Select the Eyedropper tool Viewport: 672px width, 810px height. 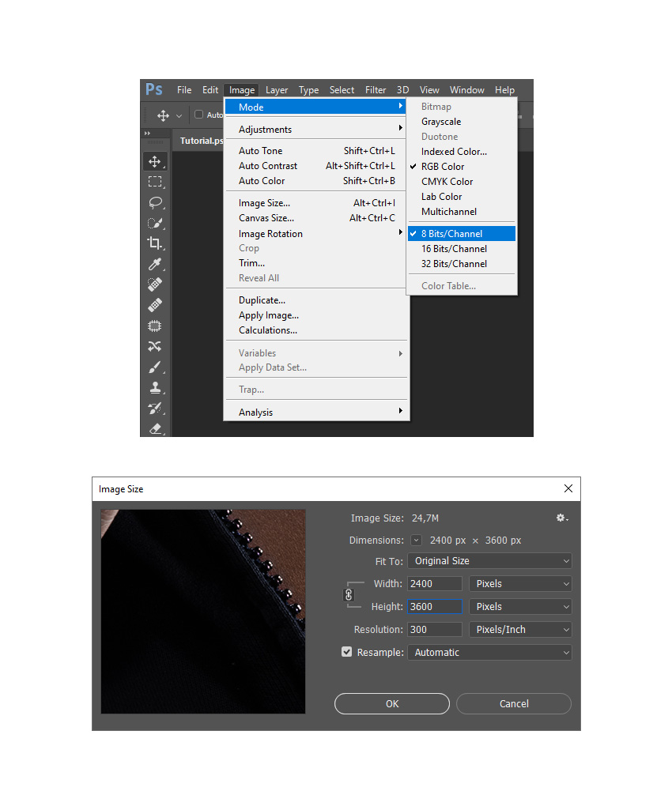pos(155,264)
